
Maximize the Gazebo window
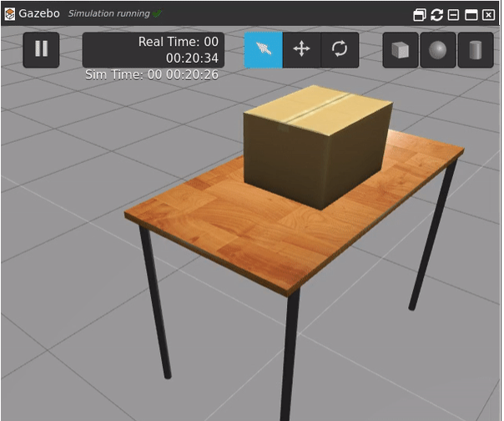[471, 14]
